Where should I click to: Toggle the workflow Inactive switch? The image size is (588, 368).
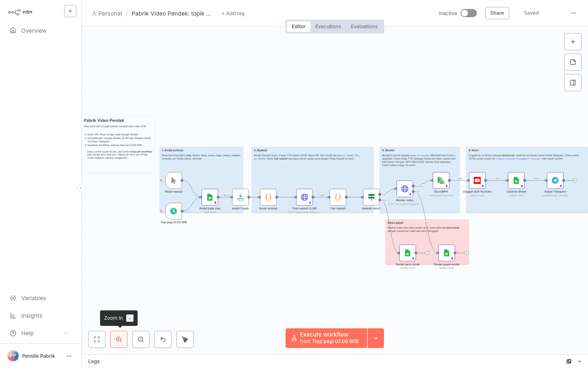469,13
